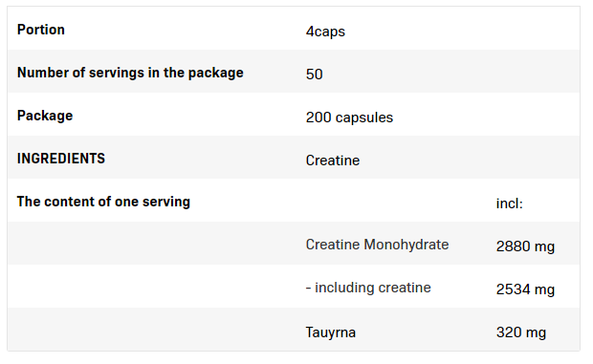Click the blank cell right of 4caps
The image size is (593, 364).
coord(534,29)
